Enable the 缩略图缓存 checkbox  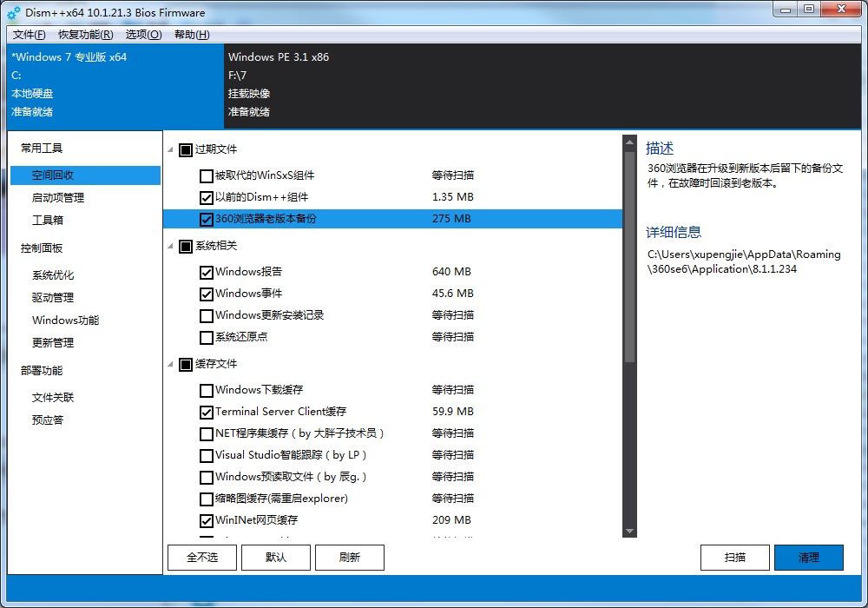[206, 498]
